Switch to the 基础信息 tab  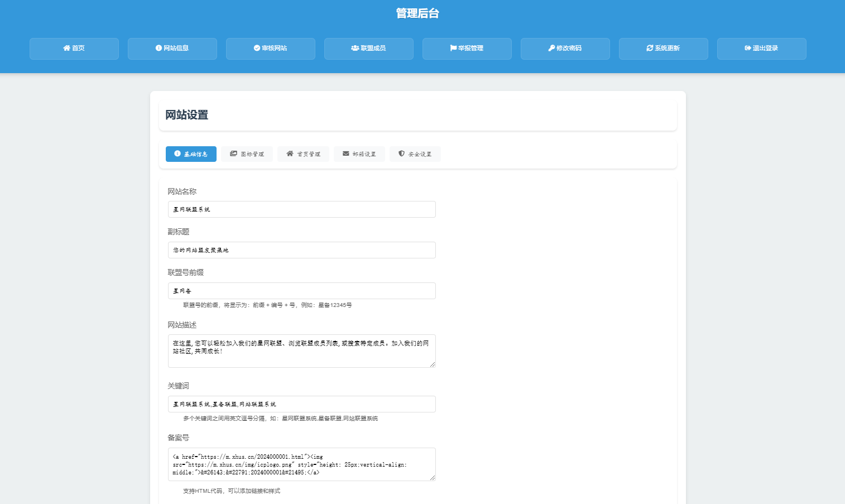tap(191, 154)
